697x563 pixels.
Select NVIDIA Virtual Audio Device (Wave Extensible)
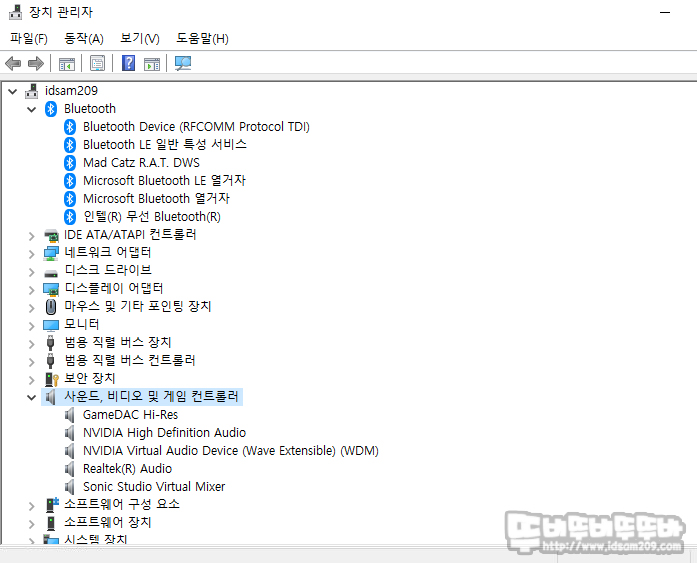click(x=230, y=451)
